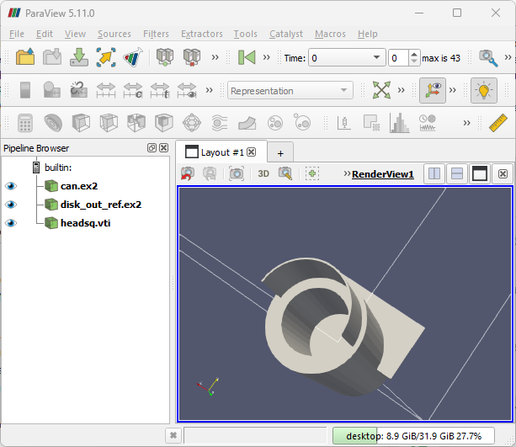Hide disk_out_ref.ex2 using its eye icon
516x447 pixels.
pyautogui.click(x=11, y=204)
